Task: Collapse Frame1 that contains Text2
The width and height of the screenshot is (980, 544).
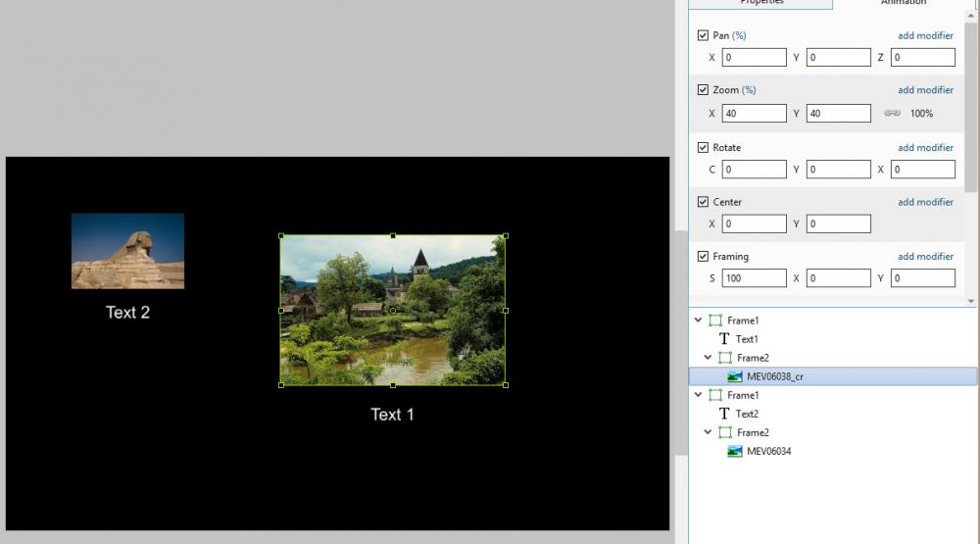Action: click(x=698, y=395)
